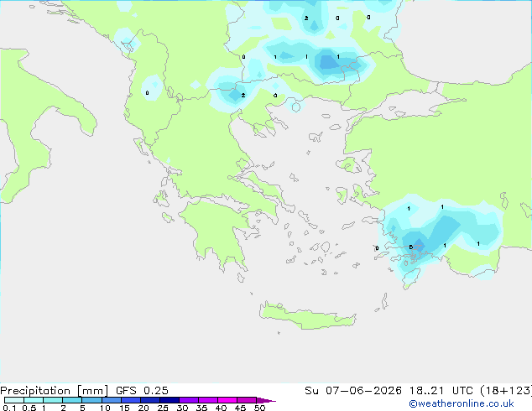The image size is (532, 411).
Task: Click the 15–20 mm royal blue swatch
Action: [130, 400]
